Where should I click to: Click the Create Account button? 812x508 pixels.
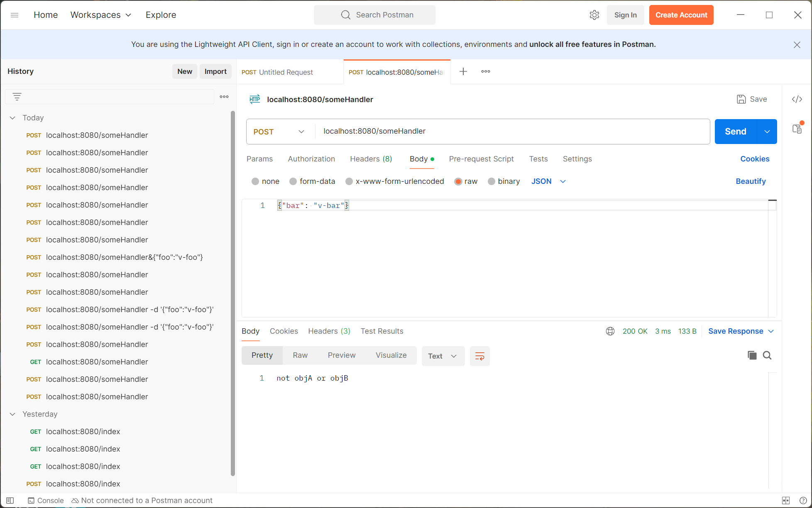click(x=681, y=15)
